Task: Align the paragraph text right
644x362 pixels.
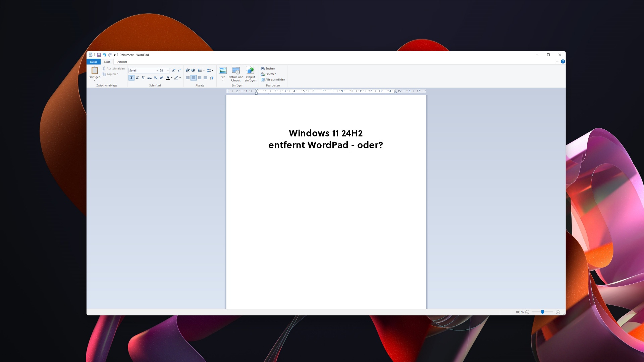Action: point(200,78)
